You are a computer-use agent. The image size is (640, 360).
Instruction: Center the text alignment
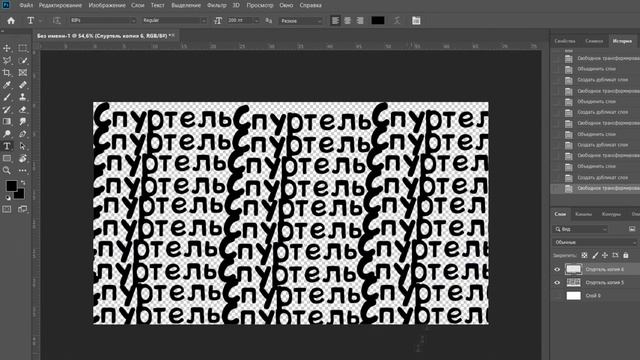347,20
